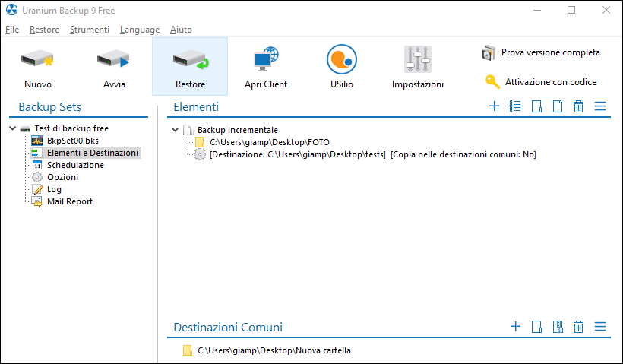The width and height of the screenshot is (623, 364).
Task: Click folder icon in Destinazioni Comuni header
Action: tap(536, 327)
